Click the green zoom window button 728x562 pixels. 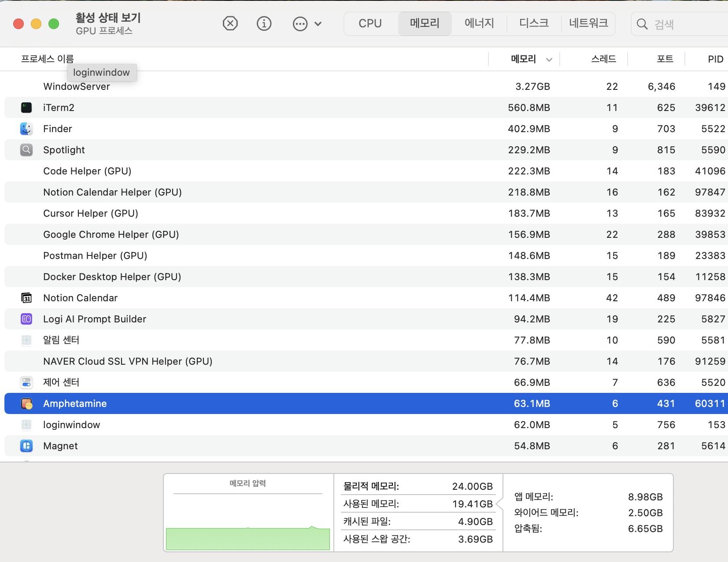[54, 24]
